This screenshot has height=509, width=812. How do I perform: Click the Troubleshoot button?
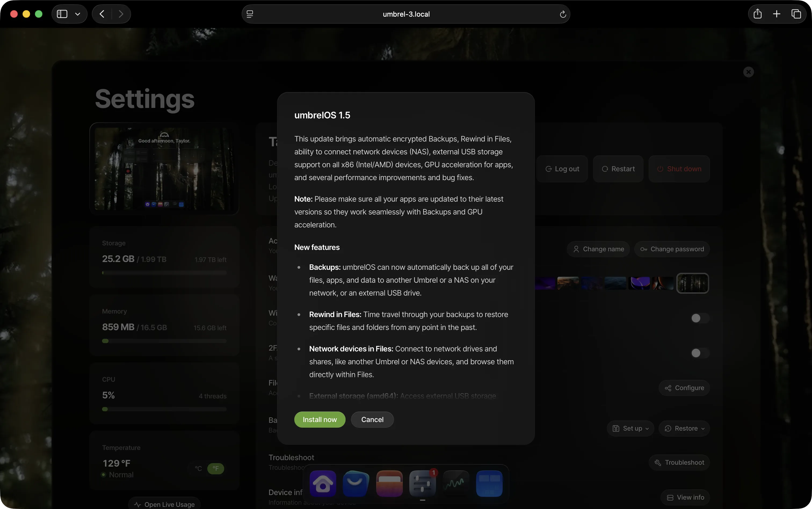(x=679, y=463)
